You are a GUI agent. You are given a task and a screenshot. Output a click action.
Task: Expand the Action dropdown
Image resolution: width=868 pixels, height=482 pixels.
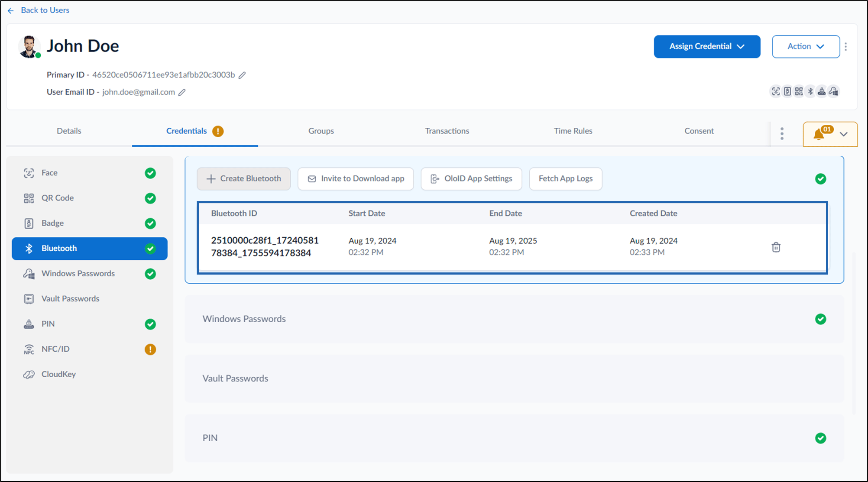click(806, 46)
